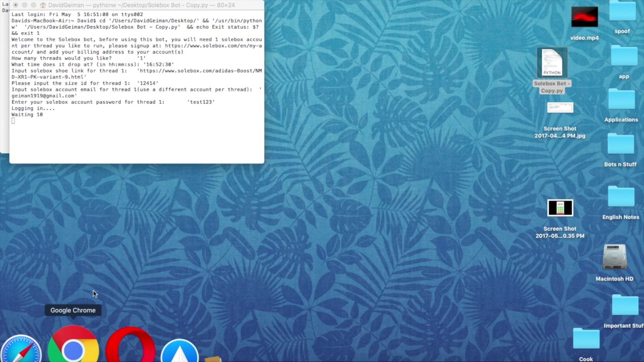Select the English Notes folder
This screenshot has height=362, width=644.
coord(621,197)
